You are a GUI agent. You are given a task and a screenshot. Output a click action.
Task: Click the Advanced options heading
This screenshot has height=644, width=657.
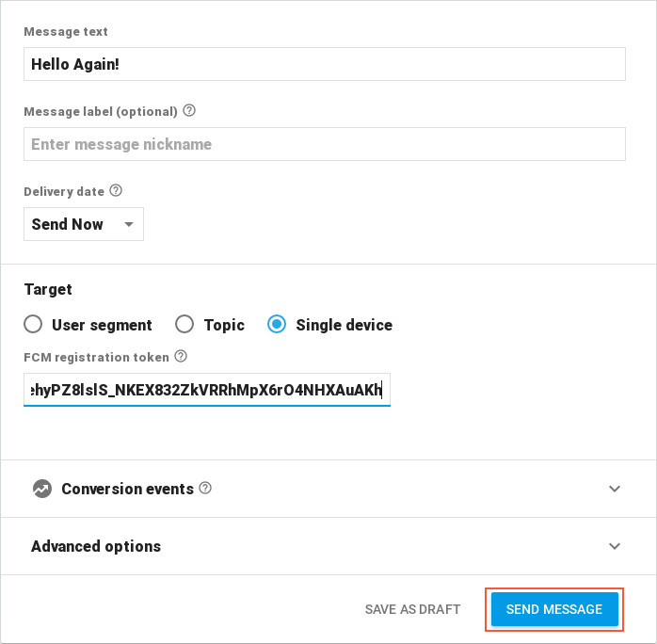point(96,546)
